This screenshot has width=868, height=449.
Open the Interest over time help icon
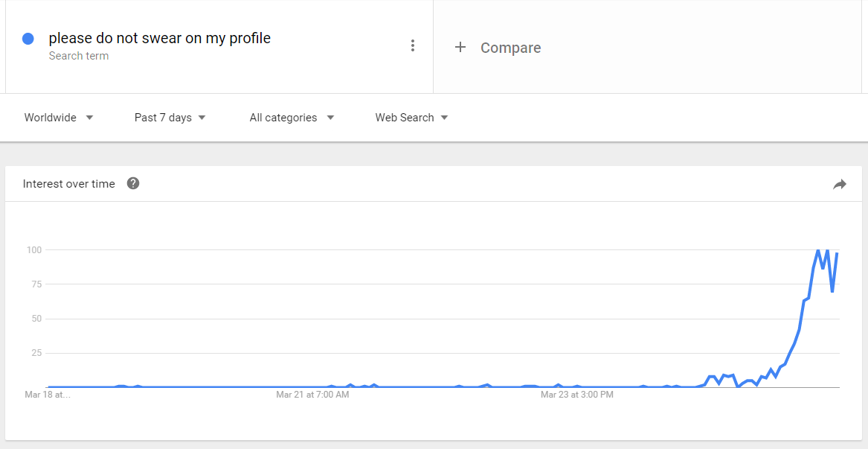click(x=133, y=183)
